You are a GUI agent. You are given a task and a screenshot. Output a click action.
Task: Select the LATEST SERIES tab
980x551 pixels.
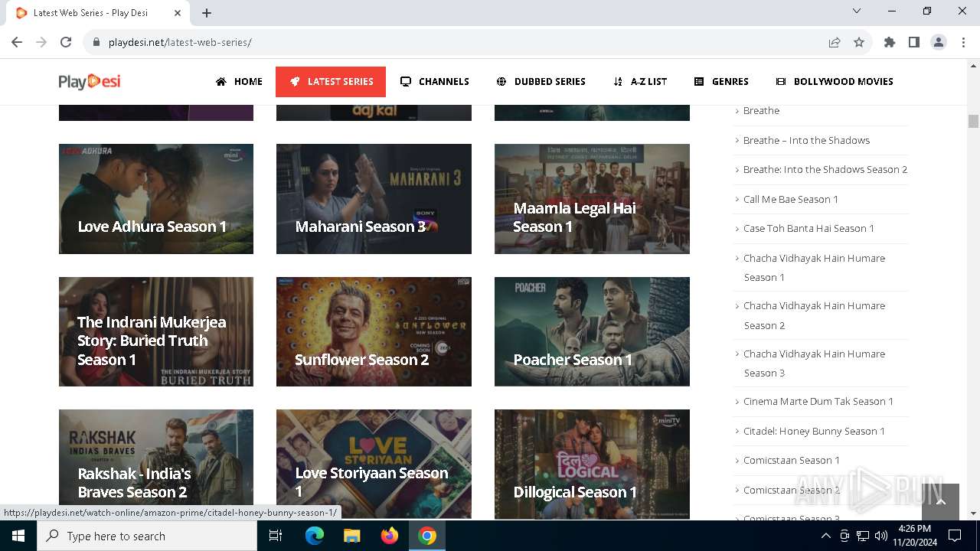(x=331, y=82)
